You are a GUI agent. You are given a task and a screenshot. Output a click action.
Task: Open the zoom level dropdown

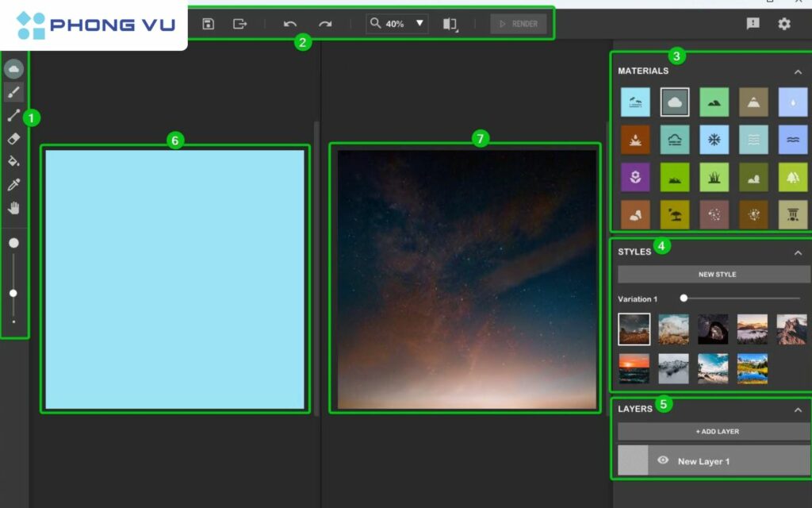click(418, 24)
